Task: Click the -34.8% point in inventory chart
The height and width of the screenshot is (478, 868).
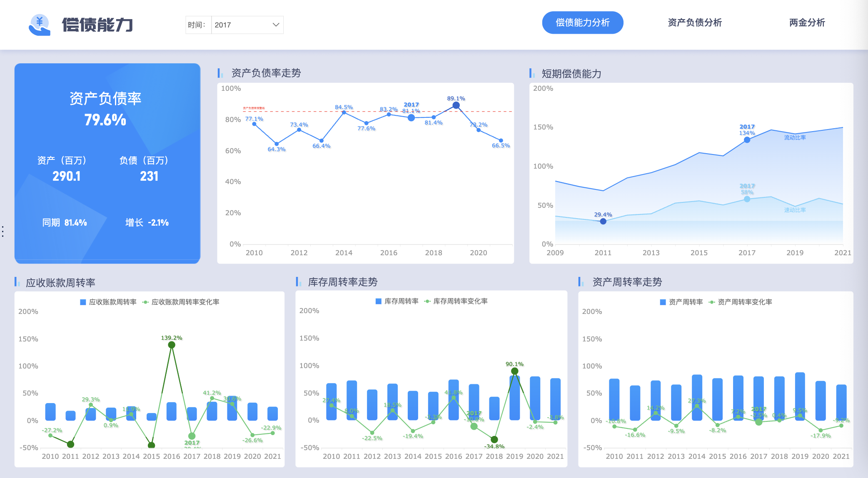Action: tap(494, 439)
